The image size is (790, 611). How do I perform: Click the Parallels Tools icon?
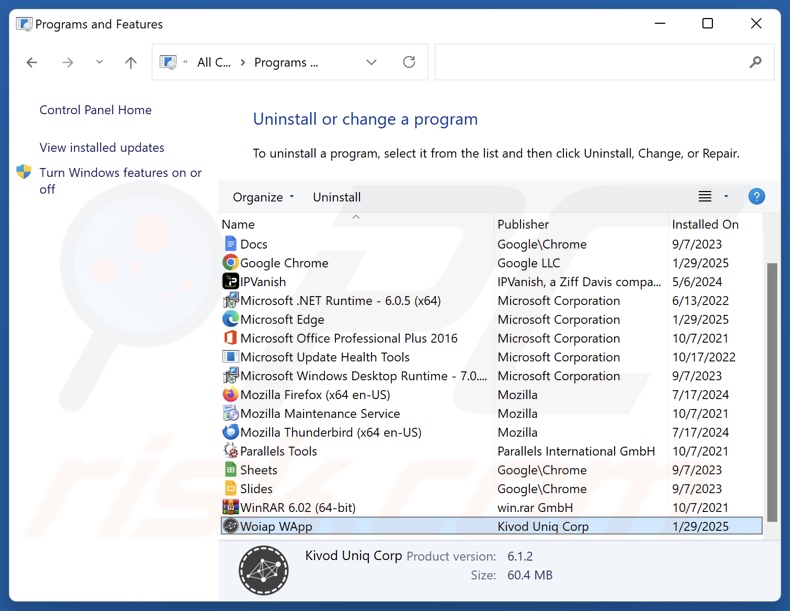click(x=230, y=450)
